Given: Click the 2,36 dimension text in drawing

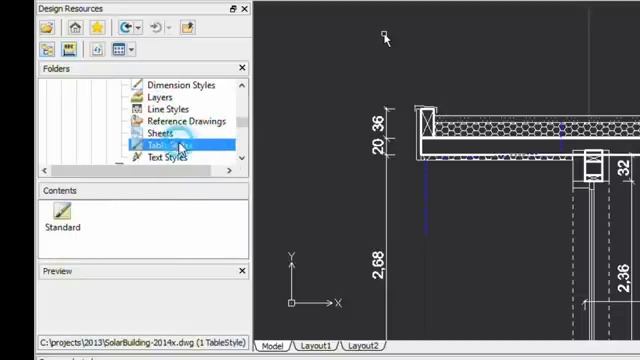Looking at the screenshot, I should (623, 278).
